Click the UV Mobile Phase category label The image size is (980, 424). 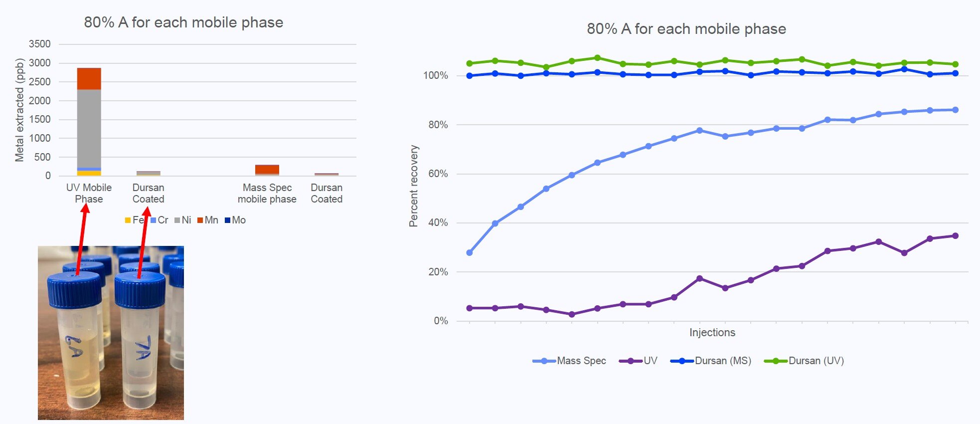[89, 194]
